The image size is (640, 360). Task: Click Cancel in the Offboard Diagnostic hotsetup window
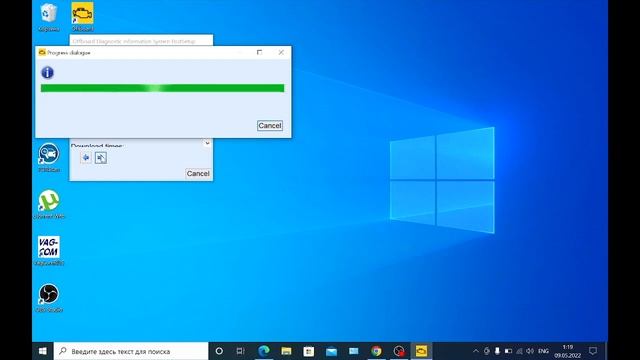pyautogui.click(x=198, y=173)
